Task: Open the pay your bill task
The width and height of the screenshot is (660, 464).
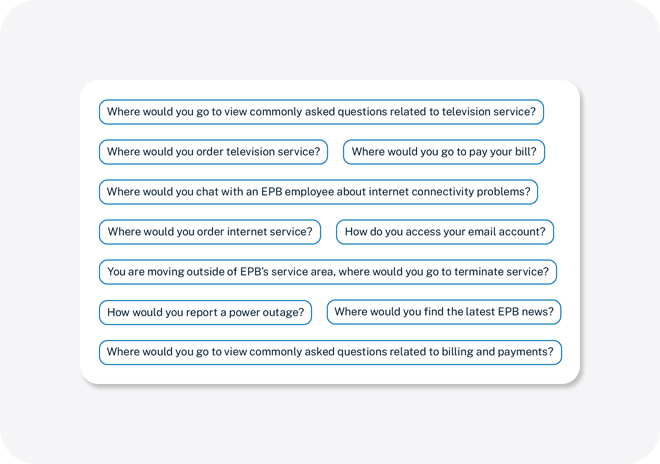Action: coord(444,152)
